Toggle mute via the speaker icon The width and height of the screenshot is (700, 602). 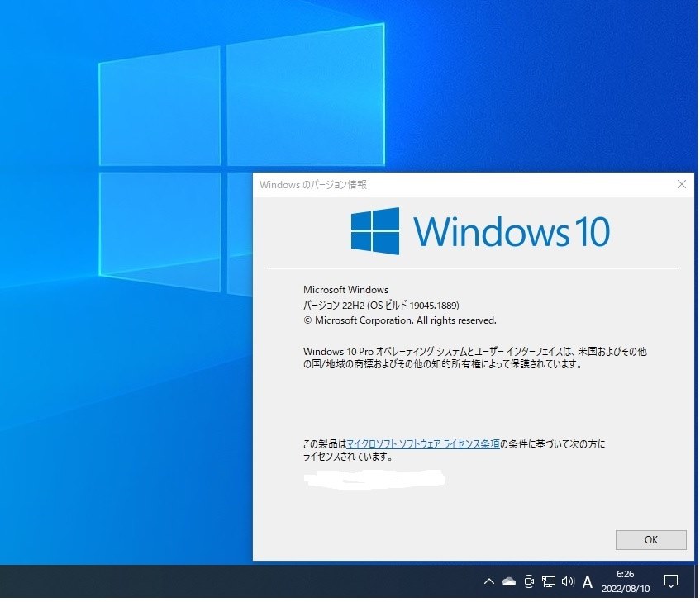(x=567, y=581)
